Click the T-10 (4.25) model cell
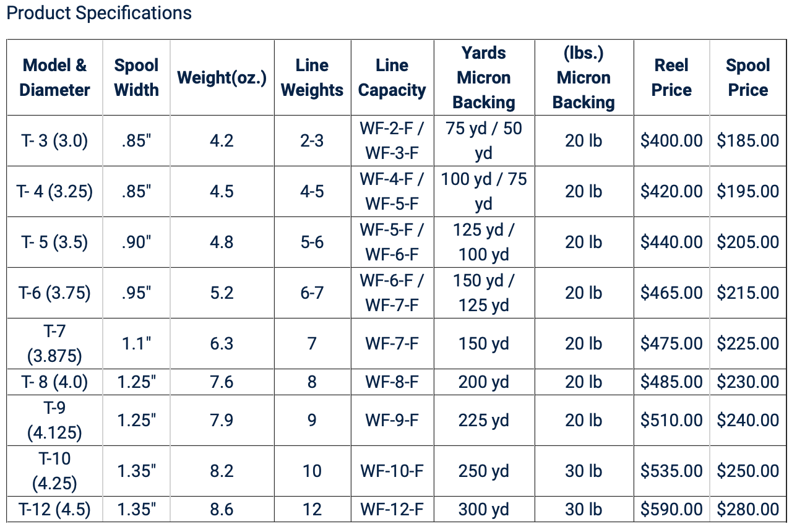The height and width of the screenshot is (532, 797). (x=54, y=471)
